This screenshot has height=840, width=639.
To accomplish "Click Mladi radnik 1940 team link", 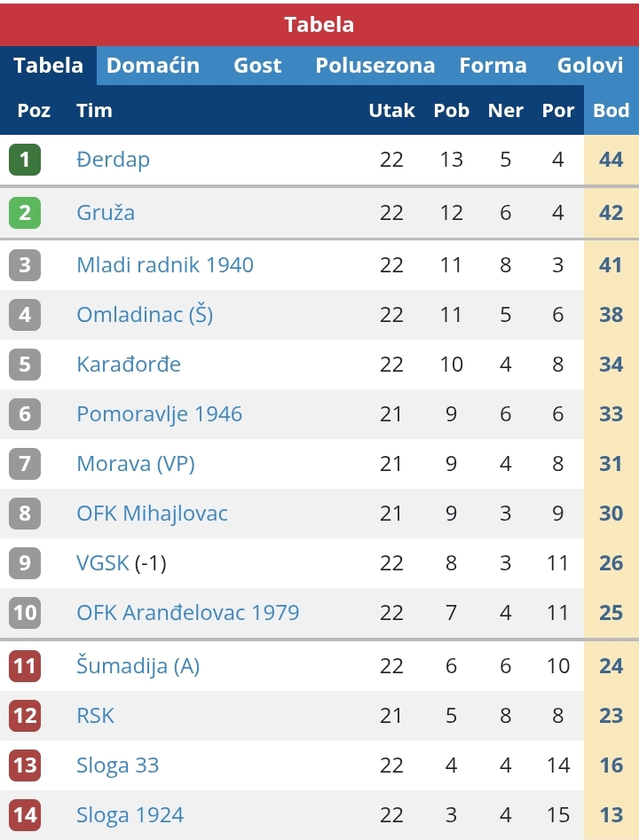I will (x=165, y=264).
